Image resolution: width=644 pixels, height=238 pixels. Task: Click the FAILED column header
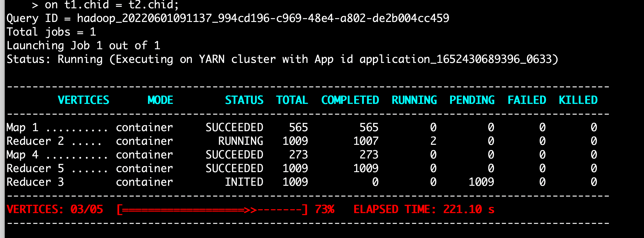click(x=527, y=100)
